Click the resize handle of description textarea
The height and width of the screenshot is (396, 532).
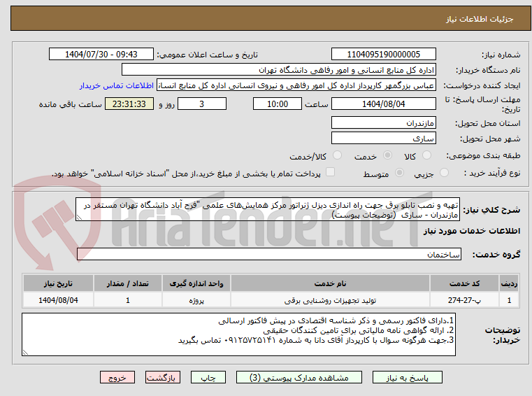pyautogui.click(x=79, y=218)
